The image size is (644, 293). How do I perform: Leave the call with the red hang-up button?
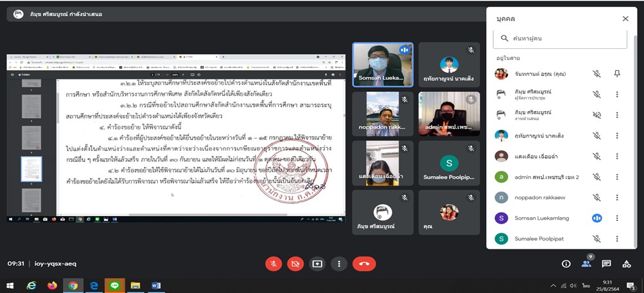point(364,263)
